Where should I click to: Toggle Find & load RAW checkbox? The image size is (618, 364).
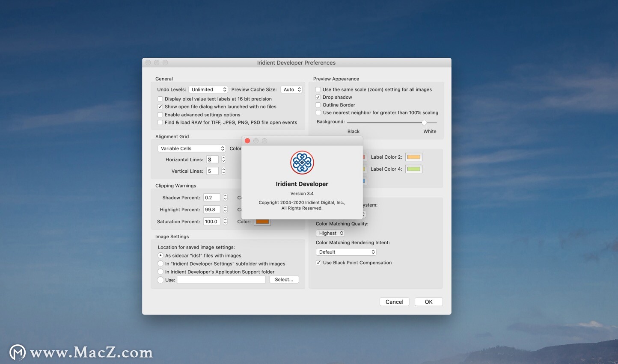[x=160, y=122]
